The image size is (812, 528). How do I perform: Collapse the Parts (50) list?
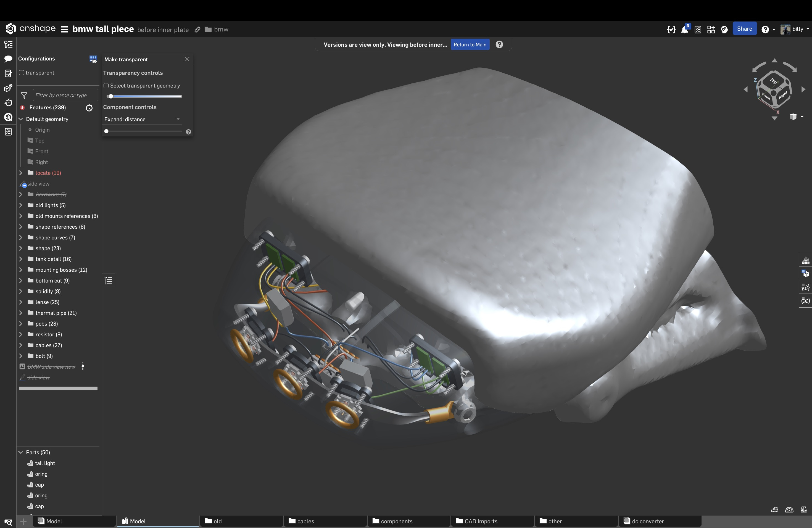(x=21, y=452)
